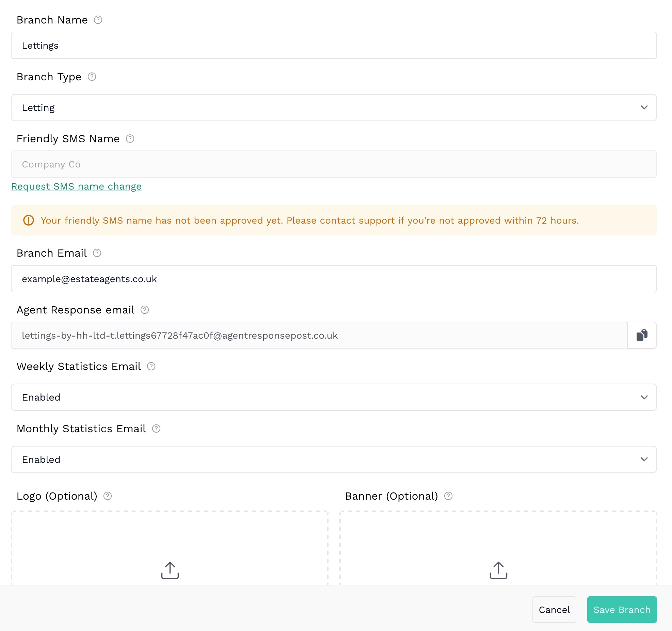This screenshot has width=672, height=631.
Task: Click help icon beside Branch Type
Action: pos(92,77)
